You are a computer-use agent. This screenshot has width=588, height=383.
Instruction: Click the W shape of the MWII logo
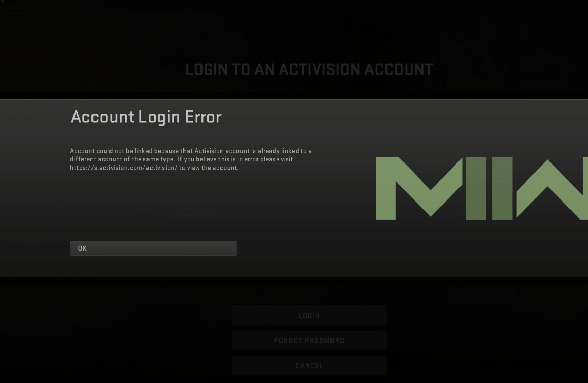552,188
